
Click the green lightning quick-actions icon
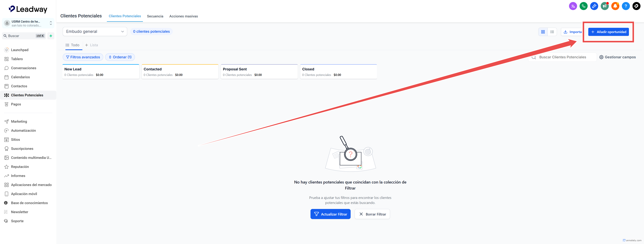[x=51, y=36]
